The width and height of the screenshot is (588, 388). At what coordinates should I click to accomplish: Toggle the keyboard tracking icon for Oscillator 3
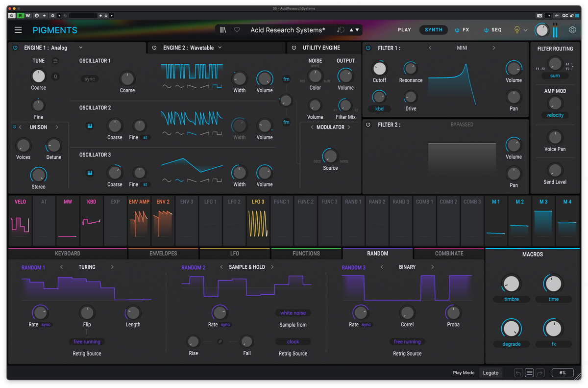point(90,173)
